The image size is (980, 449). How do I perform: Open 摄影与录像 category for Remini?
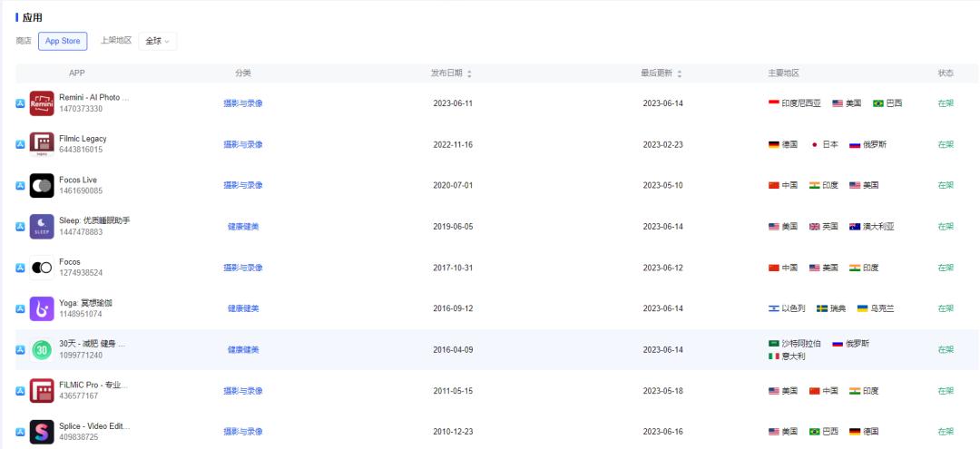(x=243, y=103)
